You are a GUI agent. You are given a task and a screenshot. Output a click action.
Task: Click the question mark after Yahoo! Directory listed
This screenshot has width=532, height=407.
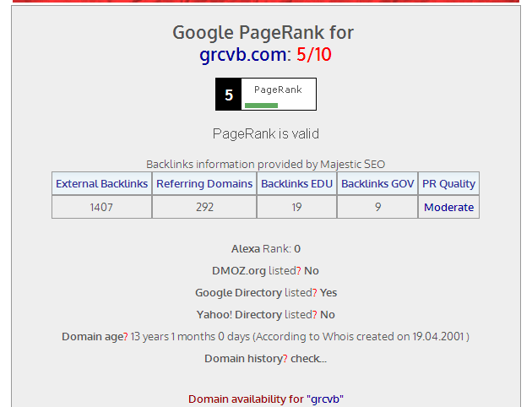(x=315, y=315)
